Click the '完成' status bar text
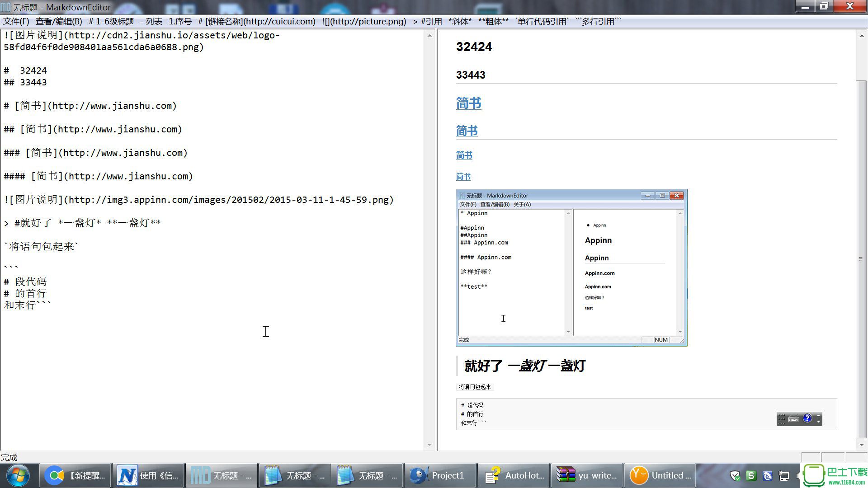The image size is (868, 488). (9, 457)
